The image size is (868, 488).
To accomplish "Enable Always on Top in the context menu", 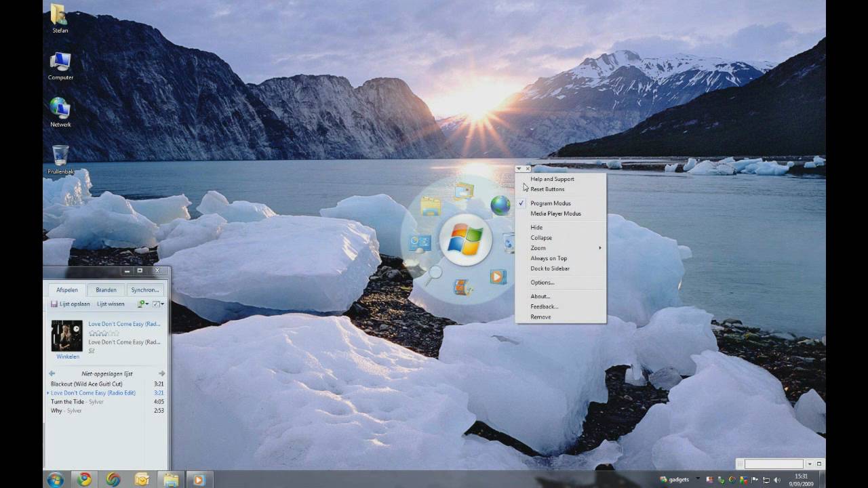I will (x=560, y=258).
